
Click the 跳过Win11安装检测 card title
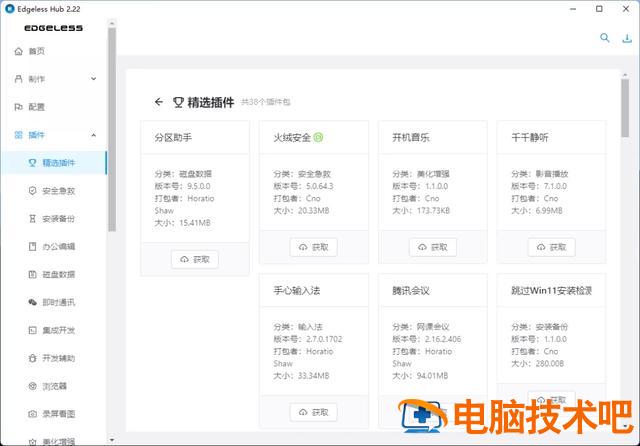[x=551, y=291]
